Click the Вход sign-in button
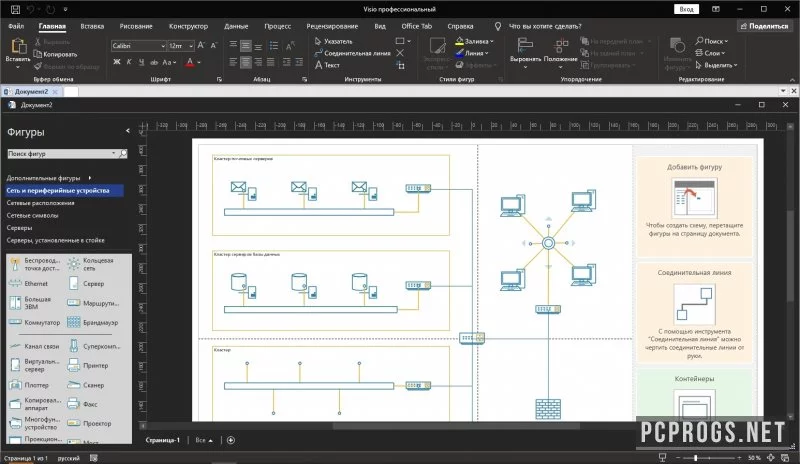The image size is (800, 464). 686,9
